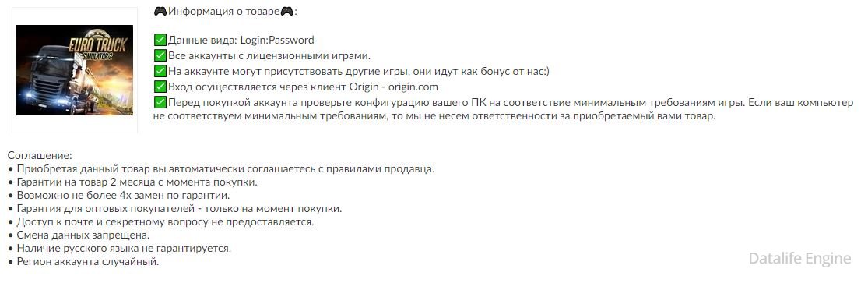The width and height of the screenshot is (868, 283).
Task: Click the Информация о товаре heading text
Action: coord(223,11)
